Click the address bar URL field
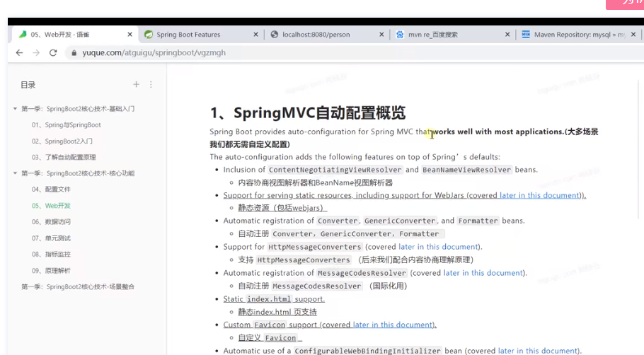This screenshot has width=644, height=355. point(353,52)
